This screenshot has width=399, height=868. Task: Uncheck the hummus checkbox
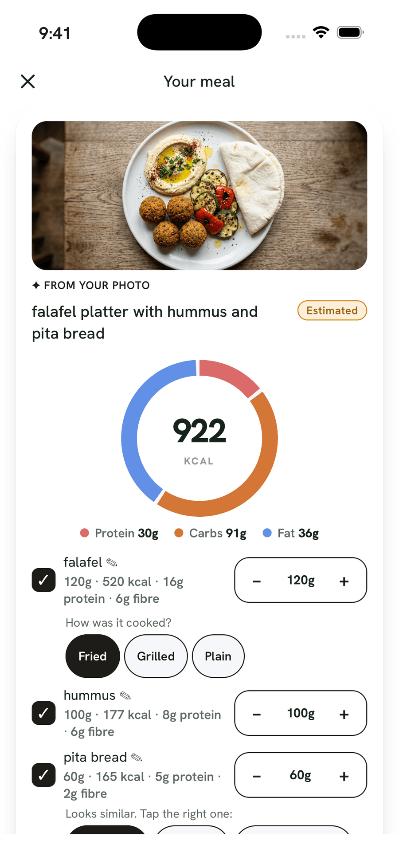tap(43, 713)
